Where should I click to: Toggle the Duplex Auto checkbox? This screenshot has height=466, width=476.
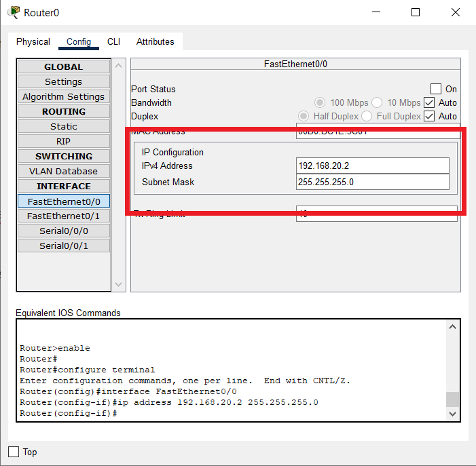[x=429, y=116]
